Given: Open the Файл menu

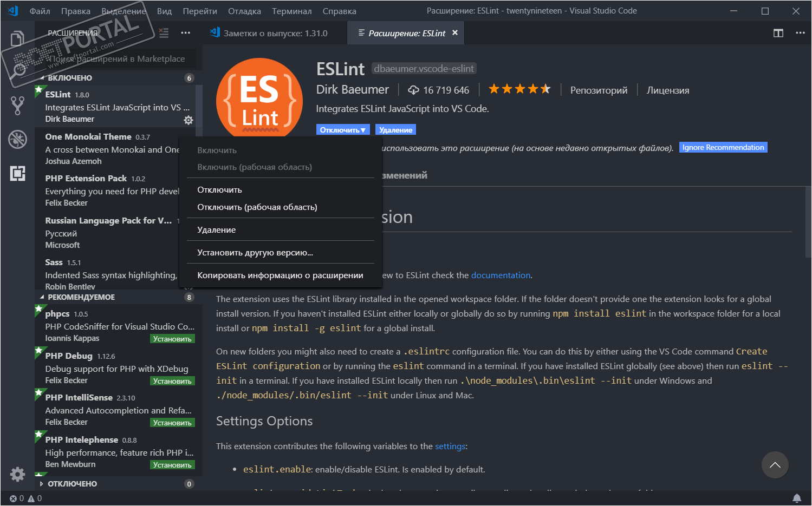Looking at the screenshot, I should pyautogui.click(x=40, y=11).
